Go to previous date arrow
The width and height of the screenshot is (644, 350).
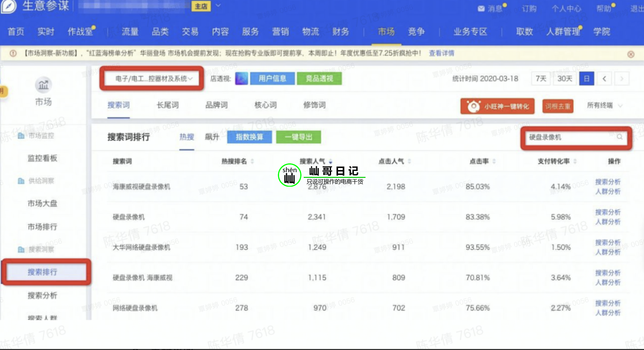tap(604, 79)
